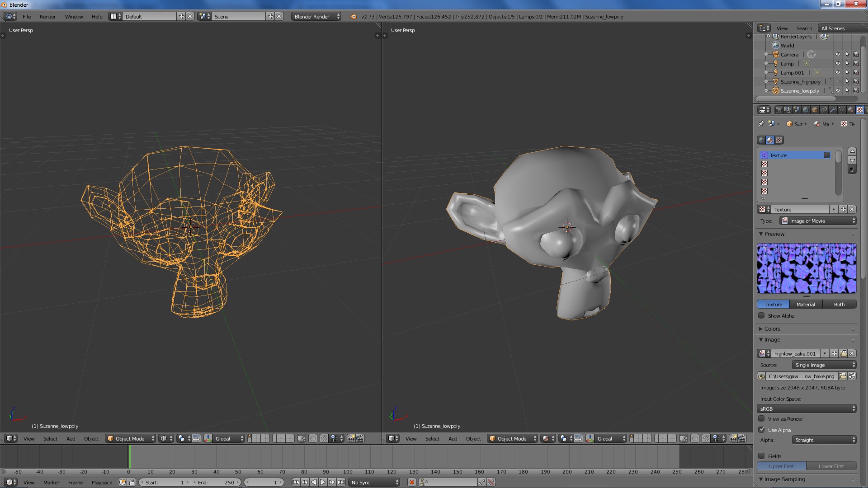
Task: Open texture Type dropdown Image or Movie
Action: 818,221
